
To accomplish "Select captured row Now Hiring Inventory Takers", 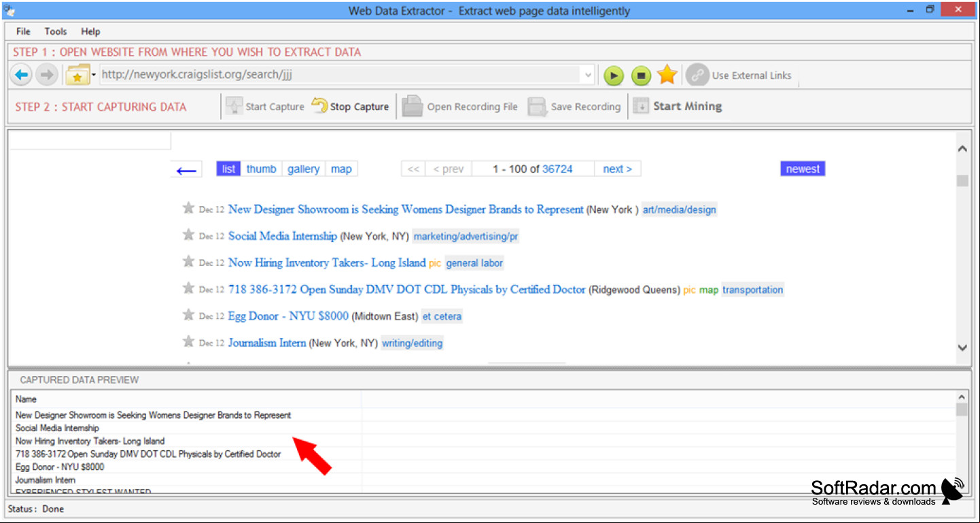I will pos(90,441).
